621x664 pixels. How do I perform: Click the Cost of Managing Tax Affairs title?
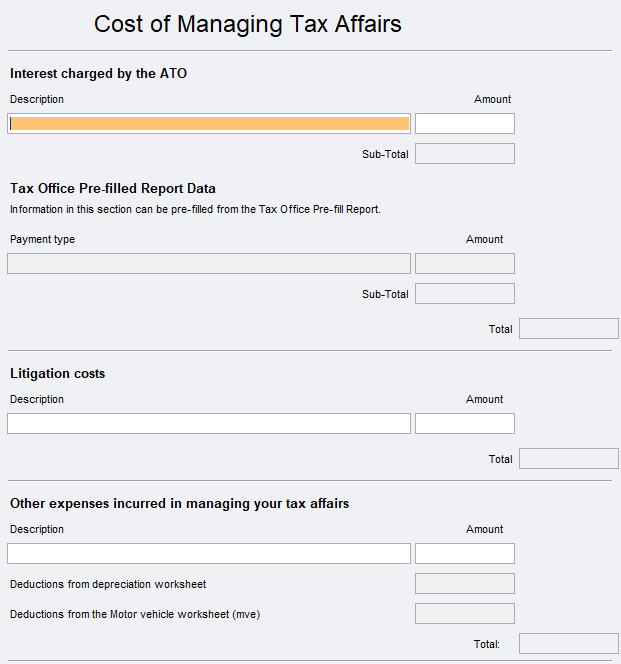point(248,24)
